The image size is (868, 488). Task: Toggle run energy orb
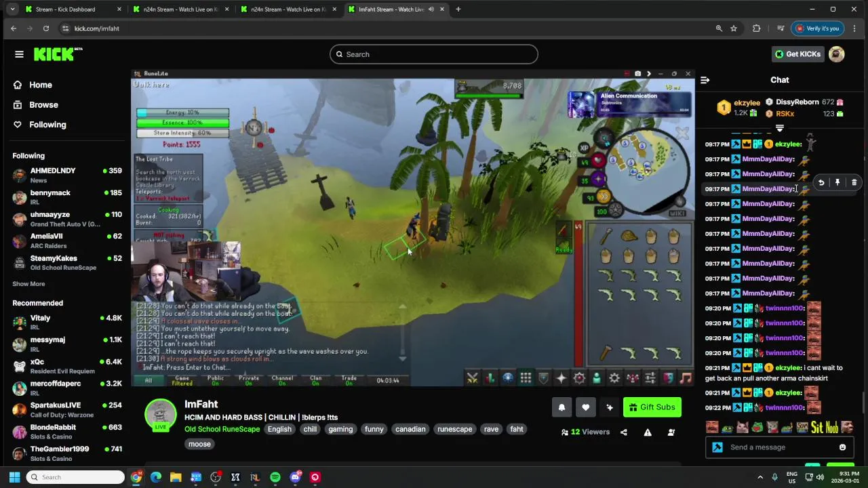[x=604, y=197]
